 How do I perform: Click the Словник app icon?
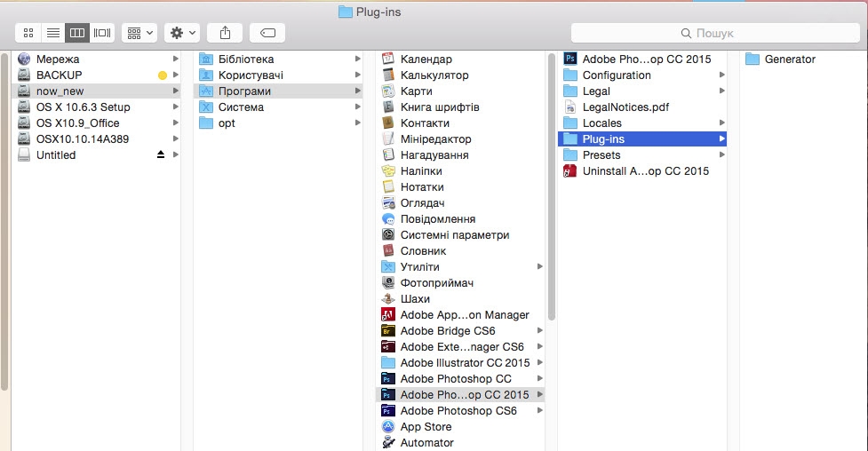[388, 250]
